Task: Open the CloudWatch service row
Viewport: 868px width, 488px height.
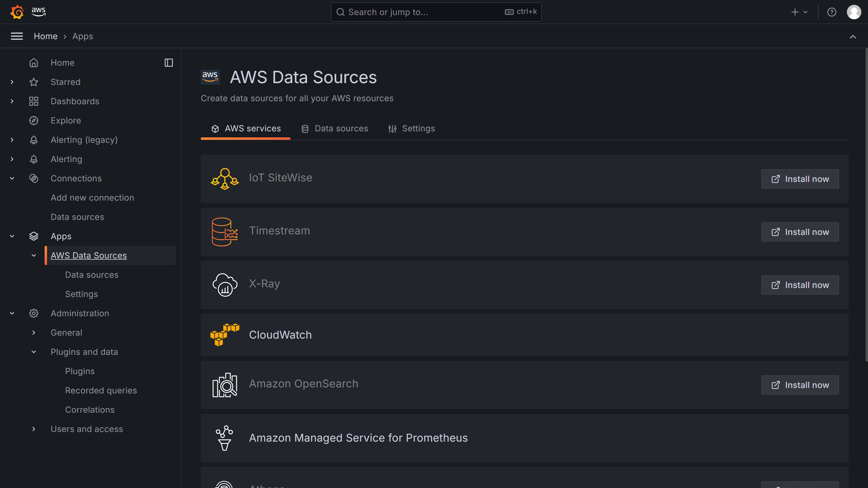Action: coord(524,335)
